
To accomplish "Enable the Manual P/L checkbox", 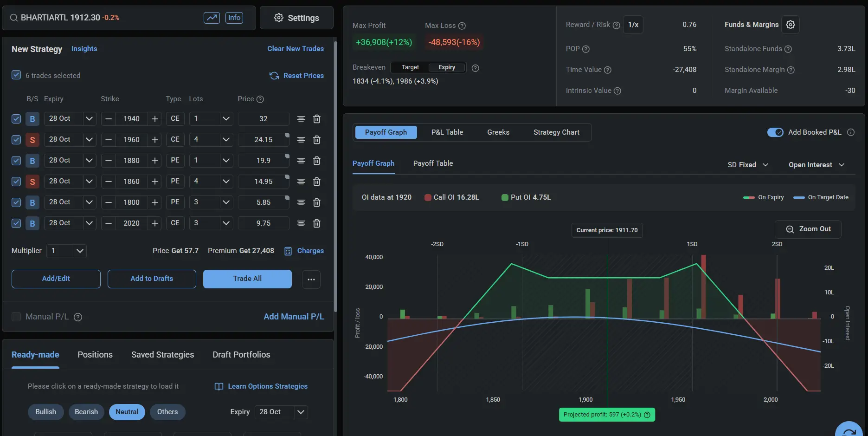I will pyautogui.click(x=16, y=317).
